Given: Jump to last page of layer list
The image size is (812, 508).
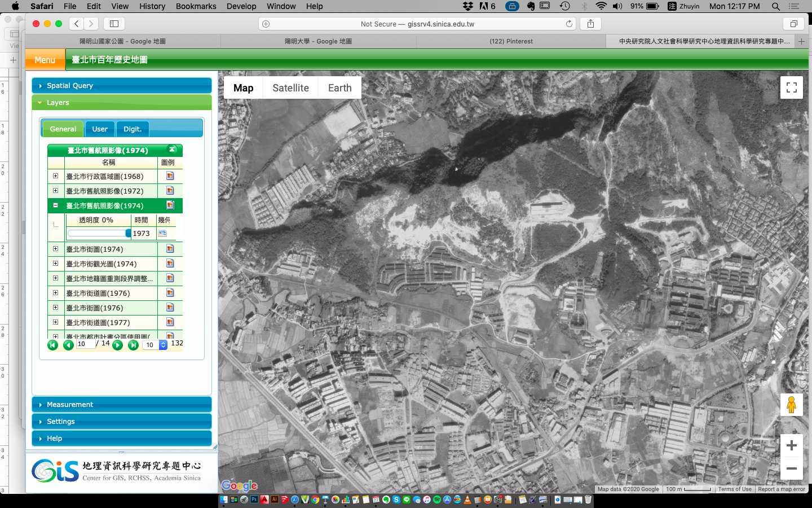Looking at the screenshot, I should click(133, 345).
